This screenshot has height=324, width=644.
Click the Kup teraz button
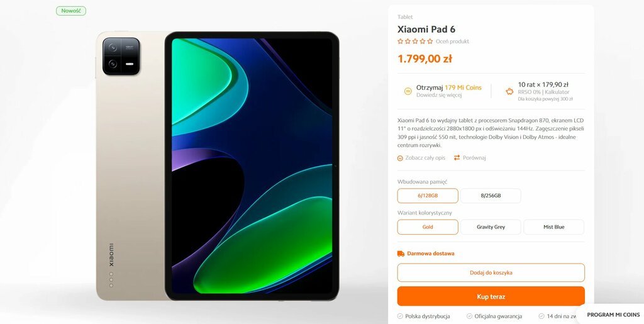(491, 296)
